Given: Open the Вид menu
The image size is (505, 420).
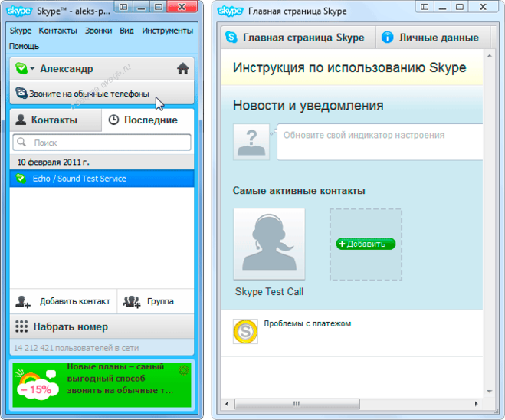Looking at the screenshot, I should (x=126, y=31).
